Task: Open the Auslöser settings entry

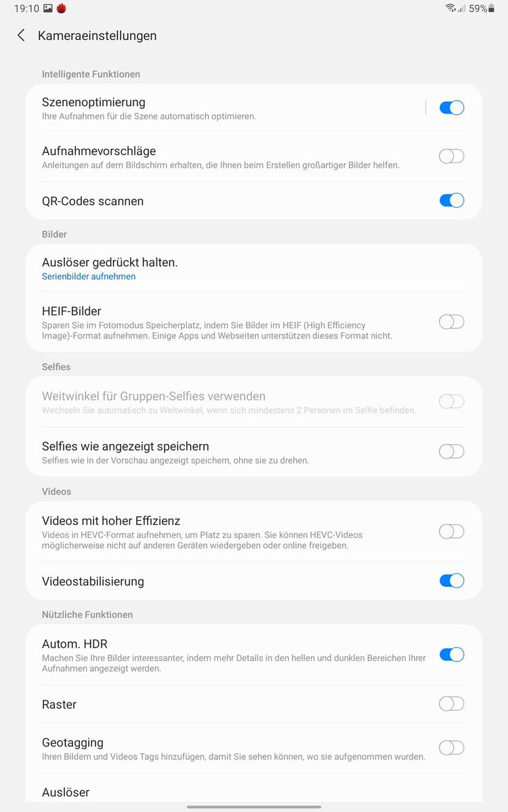Action: (66, 792)
